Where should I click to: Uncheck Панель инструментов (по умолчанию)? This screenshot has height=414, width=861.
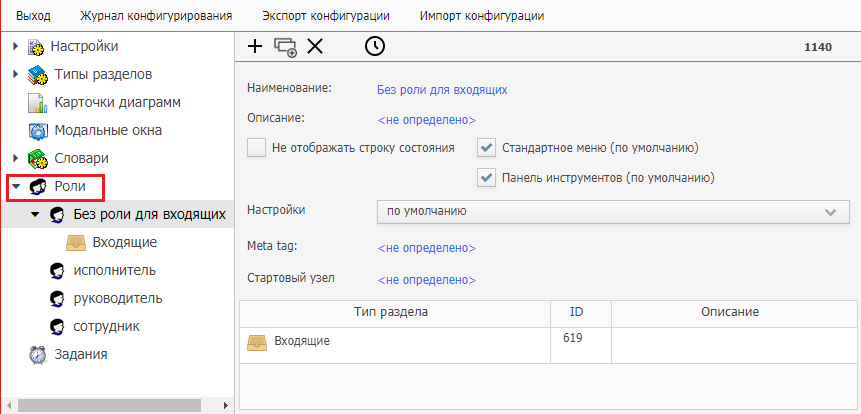tap(487, 178)
